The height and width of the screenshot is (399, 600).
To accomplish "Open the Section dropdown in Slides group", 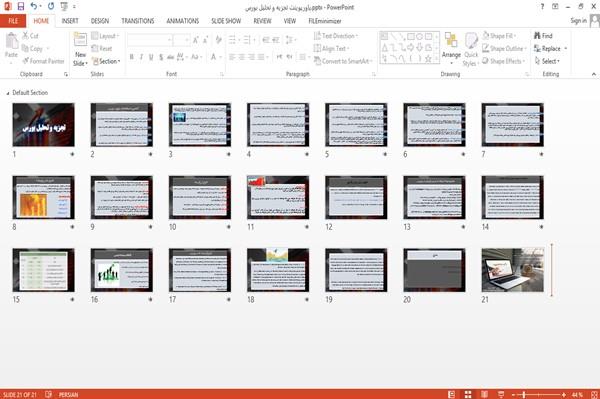I will pyautogui.click(x=106, y=61).
